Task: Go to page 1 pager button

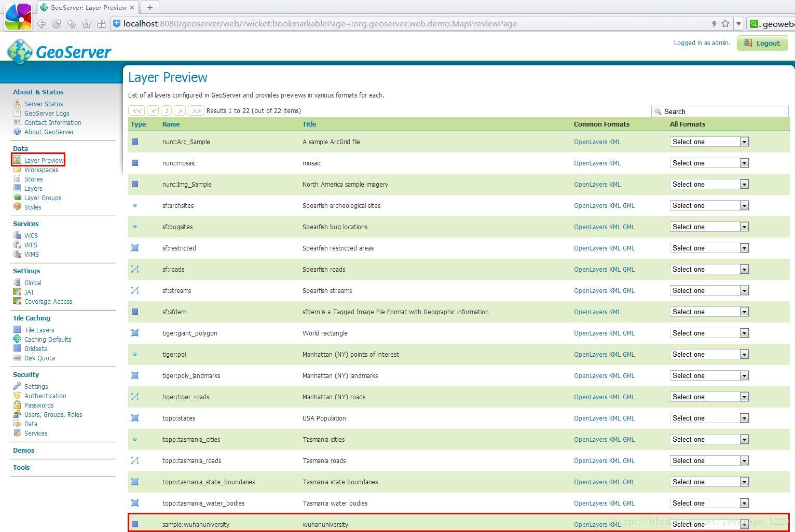Action: point(166,110)
